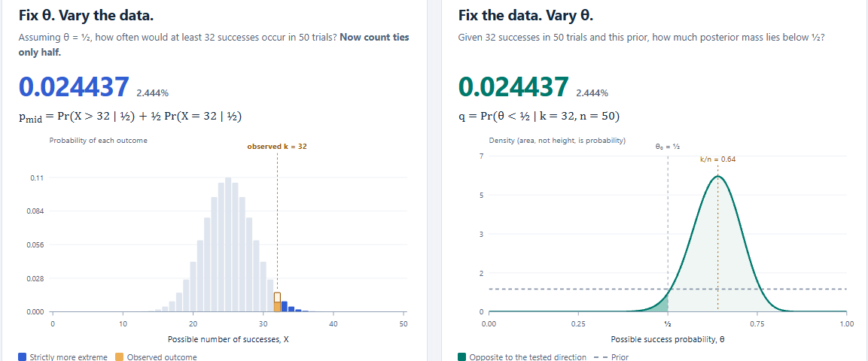Click the peak of the posterior density curve
Viewport: 868px width, 361px height.
point(718,176)
